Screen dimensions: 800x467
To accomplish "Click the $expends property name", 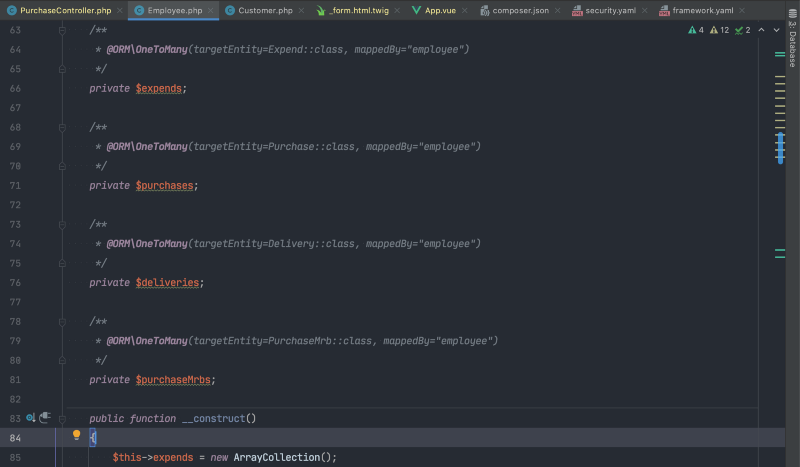I will pos(159,88).
